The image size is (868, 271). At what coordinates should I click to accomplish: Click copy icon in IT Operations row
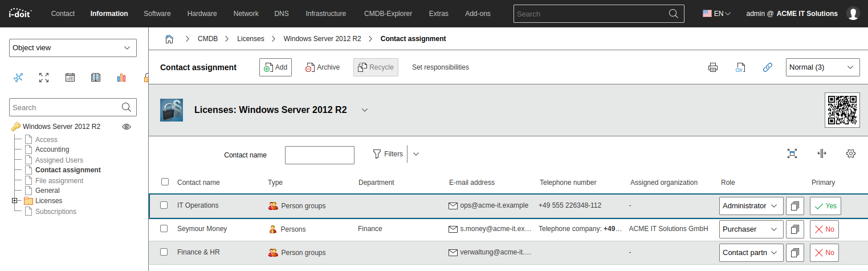(x=795, y=206)
